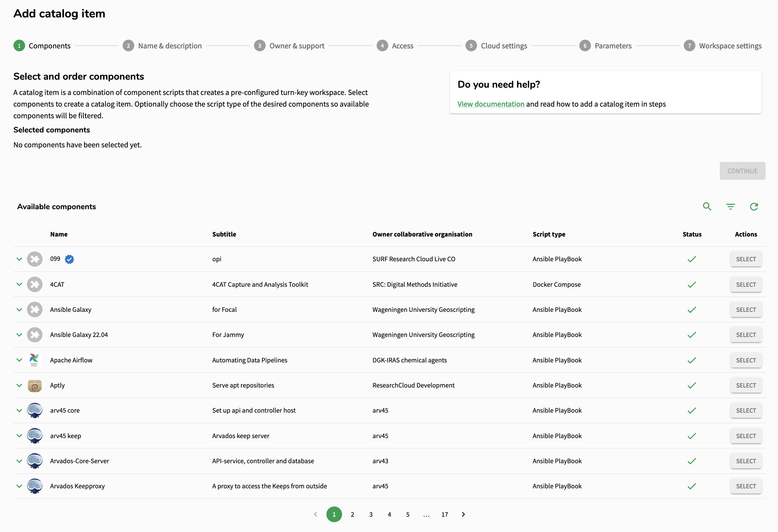Image resolution: width=778 pixels, height=532 pixels.
Task: Click the CONTINUE button
Action: (742, 171)
